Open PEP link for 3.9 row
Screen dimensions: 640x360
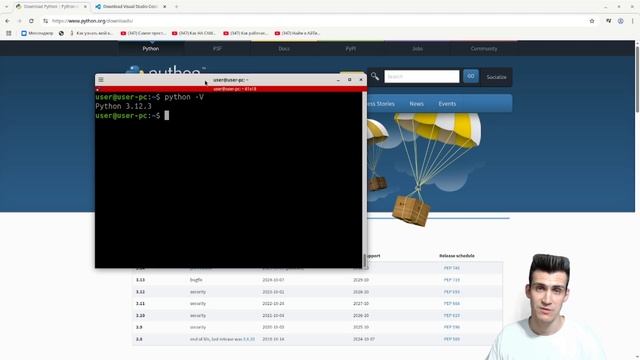451,327
